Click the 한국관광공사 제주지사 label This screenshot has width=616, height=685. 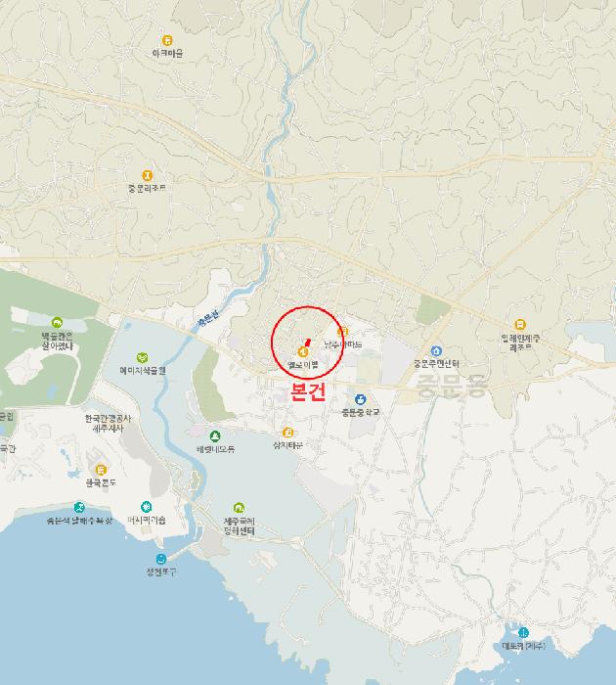click(x=108, y=423)
